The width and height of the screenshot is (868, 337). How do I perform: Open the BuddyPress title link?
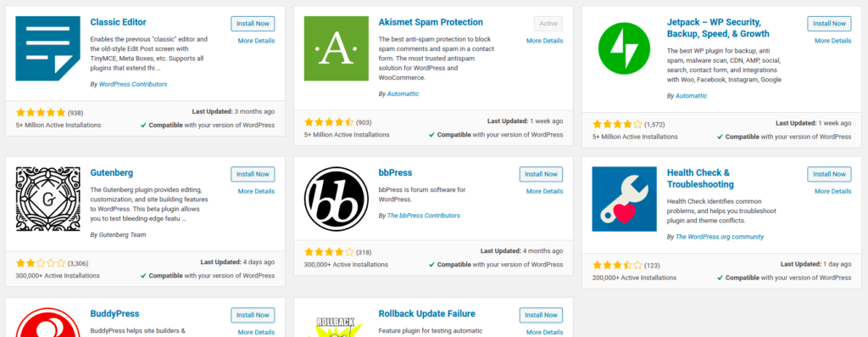[114, 314]
